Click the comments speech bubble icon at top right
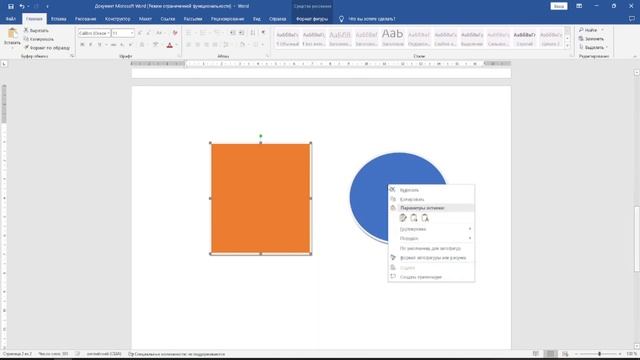Viewport: 640px width, 360px height. (632, 19)
